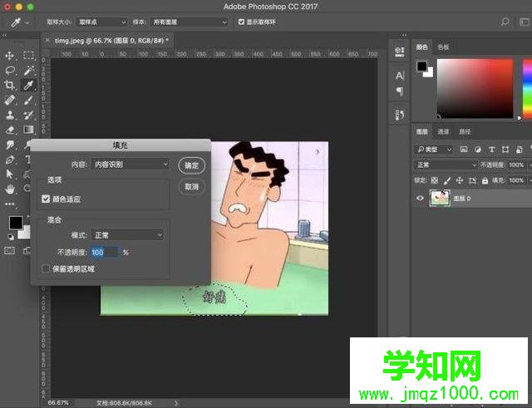Toggle lock transparent pixels
Screen dimensions: 532x408
click(434, 180)
